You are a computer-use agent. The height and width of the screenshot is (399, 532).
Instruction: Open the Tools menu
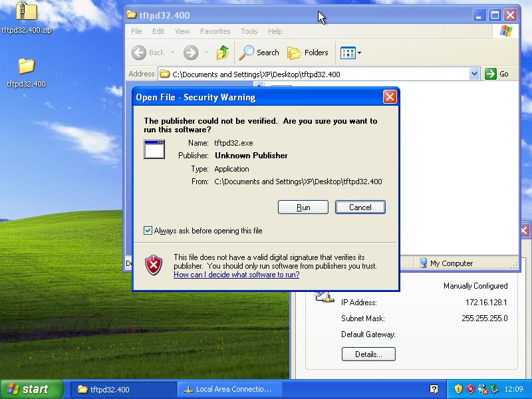[x=249, y=31]
